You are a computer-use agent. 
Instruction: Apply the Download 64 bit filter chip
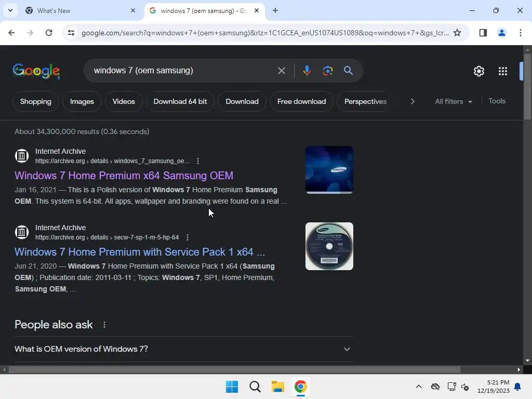click(180, 101)
